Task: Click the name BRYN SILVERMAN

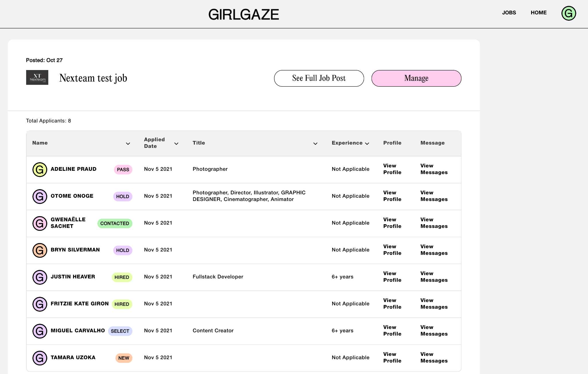Action: pyautogui.click(x=75, y=250)
